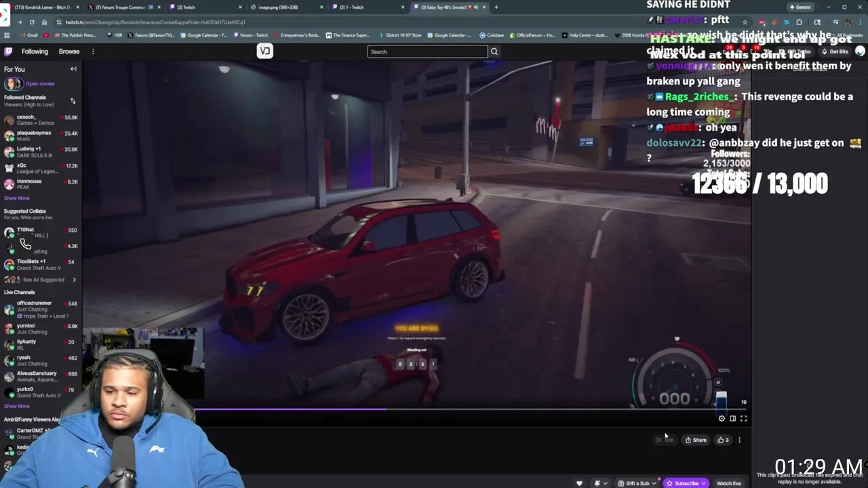The image size is (868, 488).
Task: Show more followed channels
Action: (17, 199)
